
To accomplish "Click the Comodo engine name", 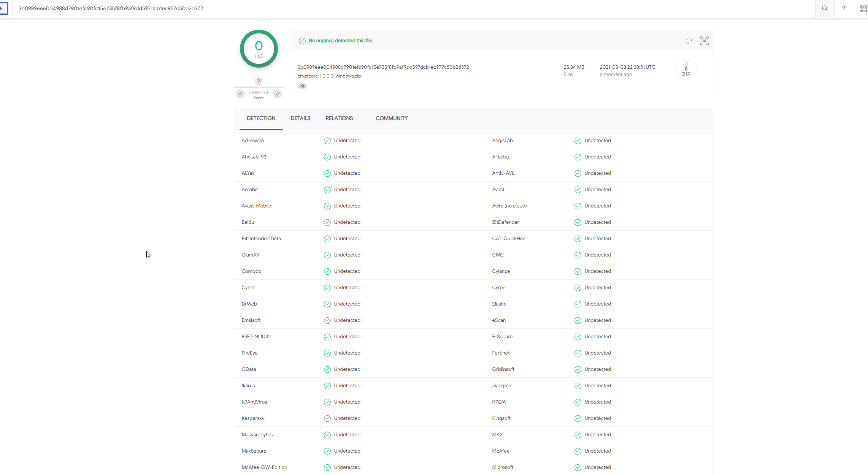I will coord(251,271).
